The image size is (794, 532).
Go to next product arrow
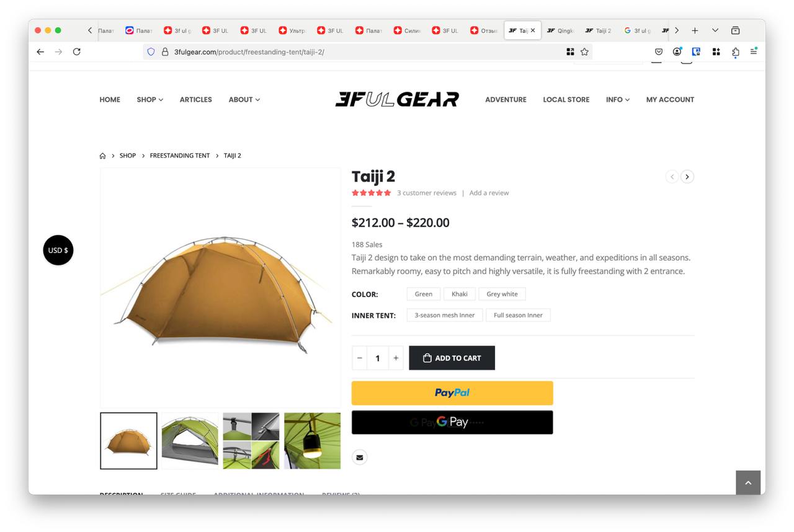point(687,177)
